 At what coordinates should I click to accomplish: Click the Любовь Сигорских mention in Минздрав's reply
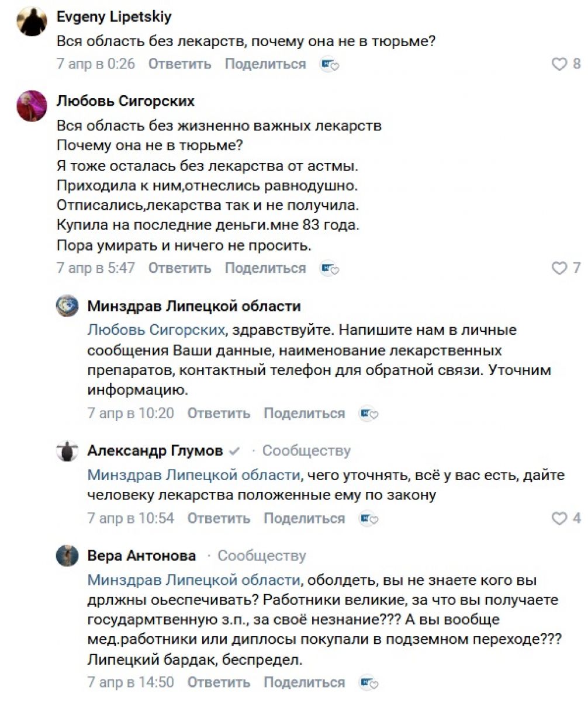point(155,330)
